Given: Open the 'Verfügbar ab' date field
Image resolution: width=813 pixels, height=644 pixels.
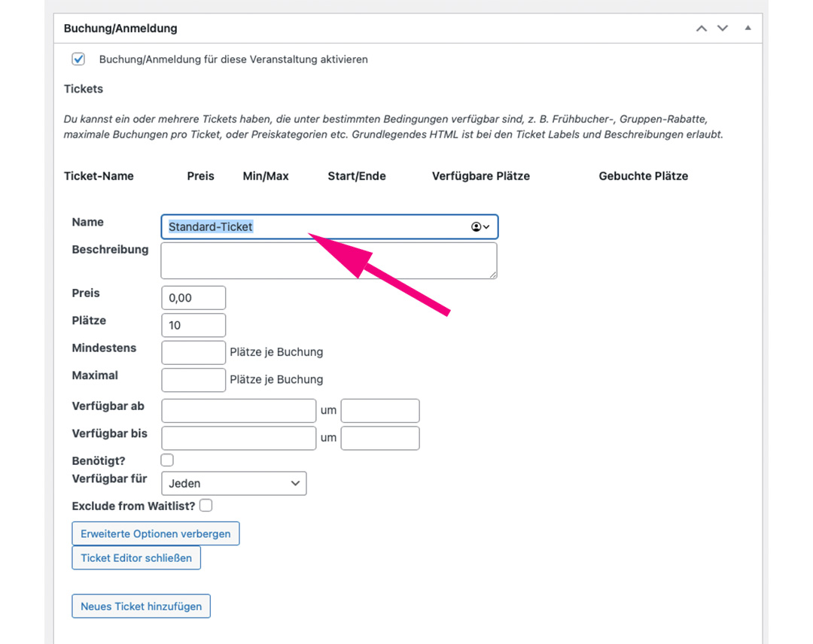Looking at the screenshot, I should (x=239, y=411).
